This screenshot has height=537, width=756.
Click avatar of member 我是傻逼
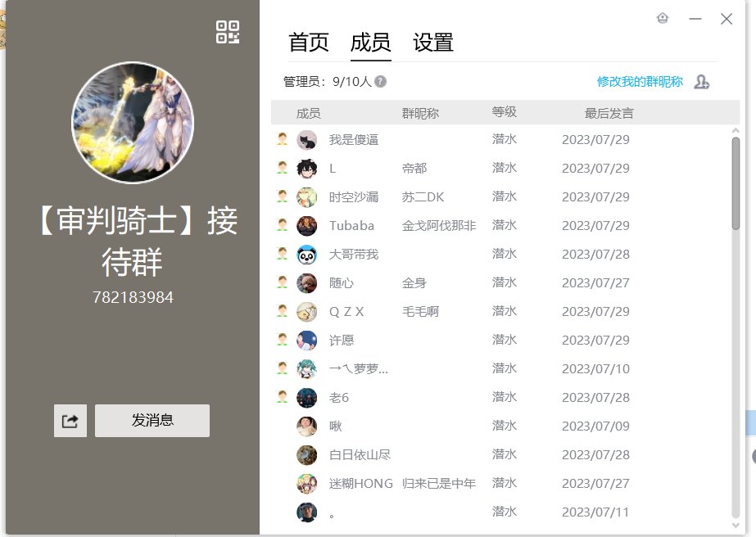point(306,140)
